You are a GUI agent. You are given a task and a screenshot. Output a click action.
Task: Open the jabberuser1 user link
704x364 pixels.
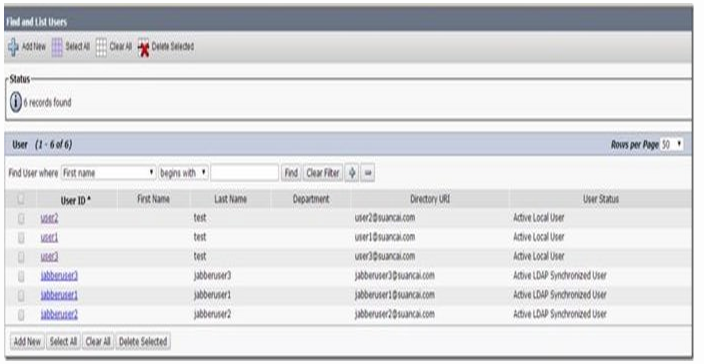tap(59, 295)
